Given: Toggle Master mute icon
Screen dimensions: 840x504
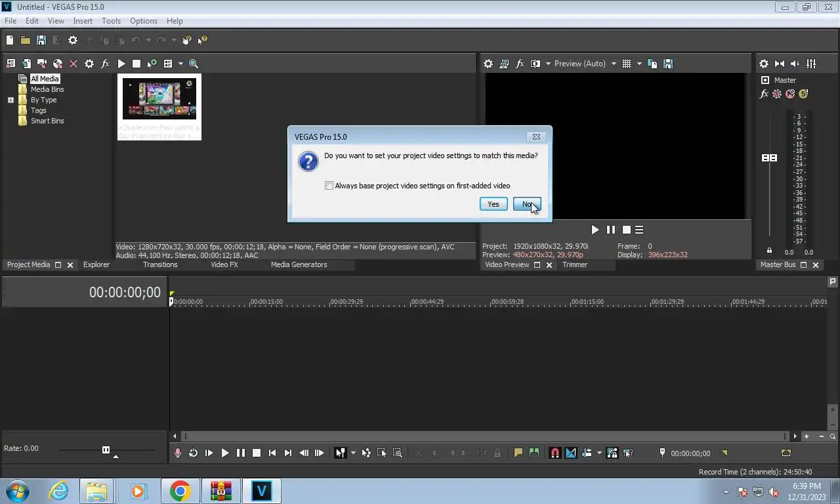Looking at the screenshot, I should click(790, 94).
